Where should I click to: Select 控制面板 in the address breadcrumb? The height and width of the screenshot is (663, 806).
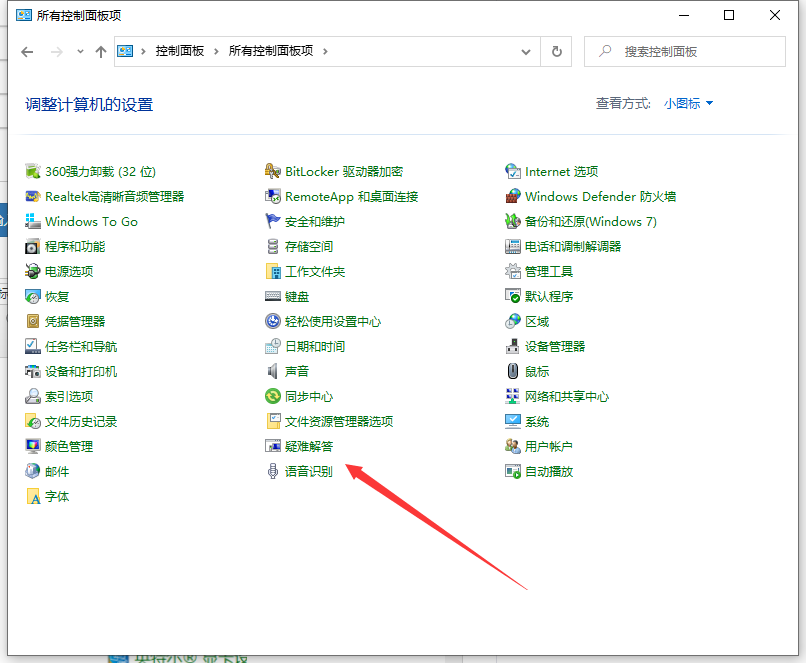[181, 51]
